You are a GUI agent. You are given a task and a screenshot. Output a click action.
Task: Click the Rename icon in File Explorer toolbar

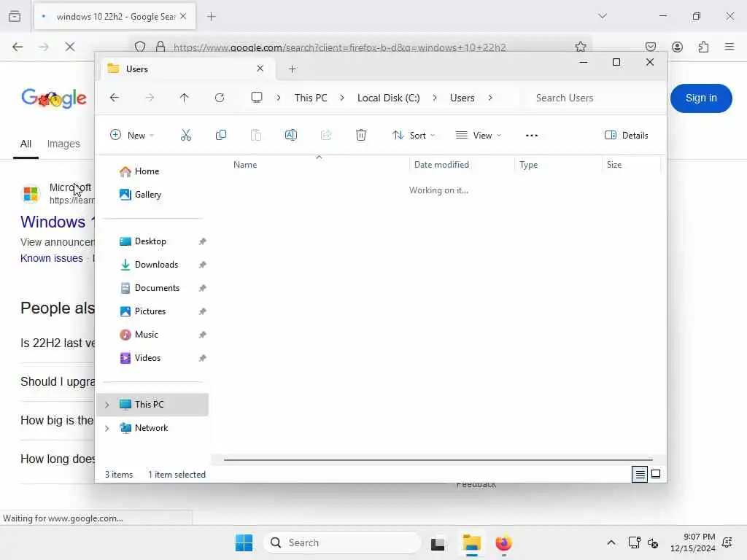291,135
